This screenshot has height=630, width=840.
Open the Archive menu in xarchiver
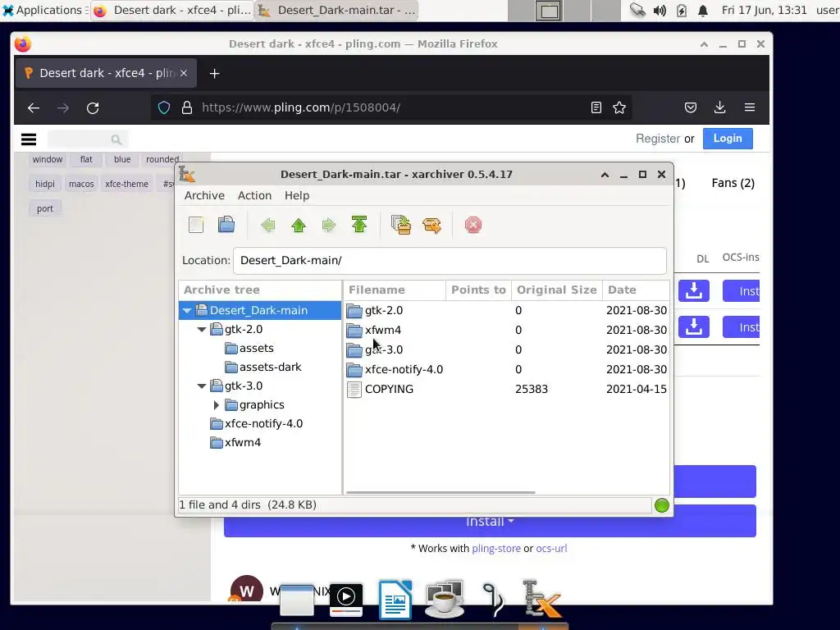204,195
